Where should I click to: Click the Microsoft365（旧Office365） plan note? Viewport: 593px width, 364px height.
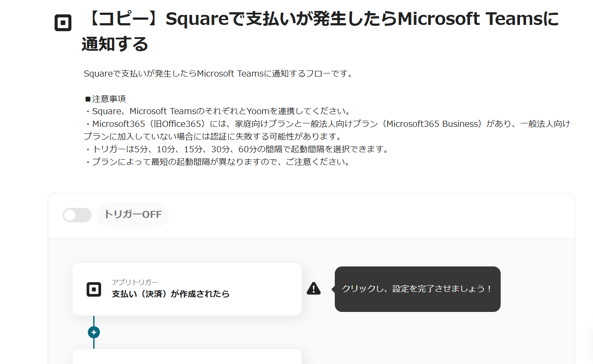click(x=327, y=130)
